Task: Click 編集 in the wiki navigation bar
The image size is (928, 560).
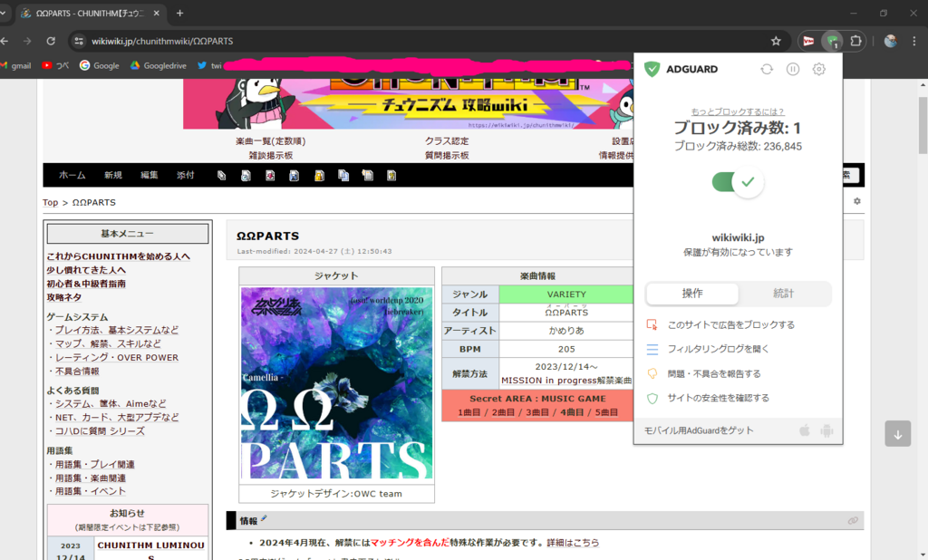Action: (149, 175)
